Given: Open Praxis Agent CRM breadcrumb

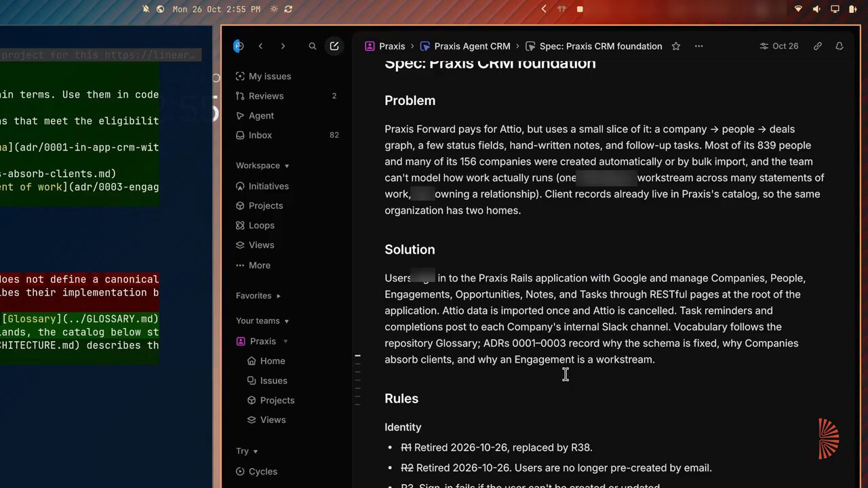Looking at the screenshot, I should pyautogui.click(x=465, y=46).
